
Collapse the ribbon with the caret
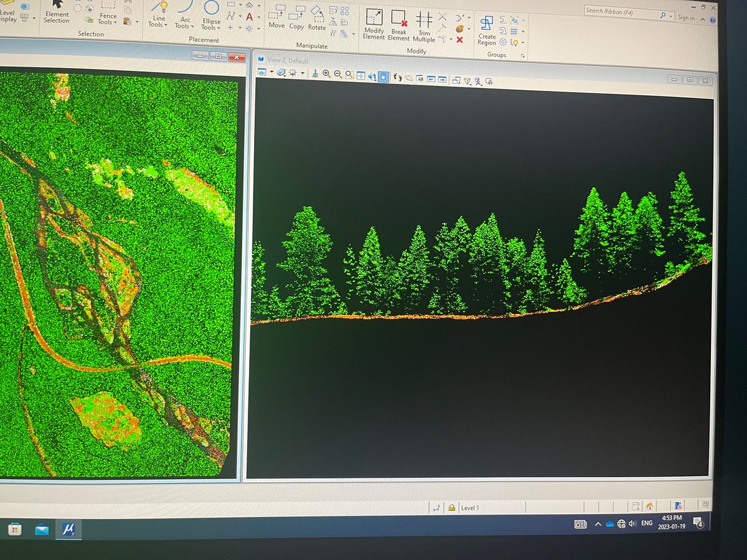pyautogui.click(x=702, y=20)
